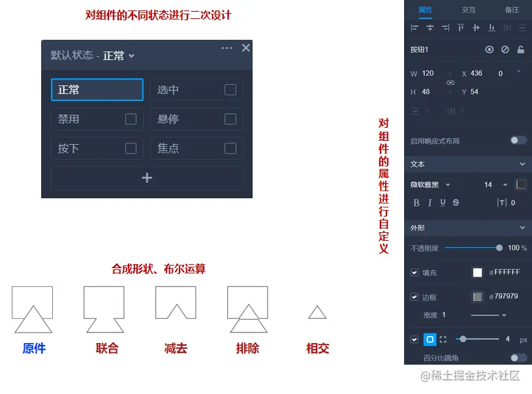This screenshot has width=532, height=394.
Task: Click the gray border color swatch
Action: (477, 297)
